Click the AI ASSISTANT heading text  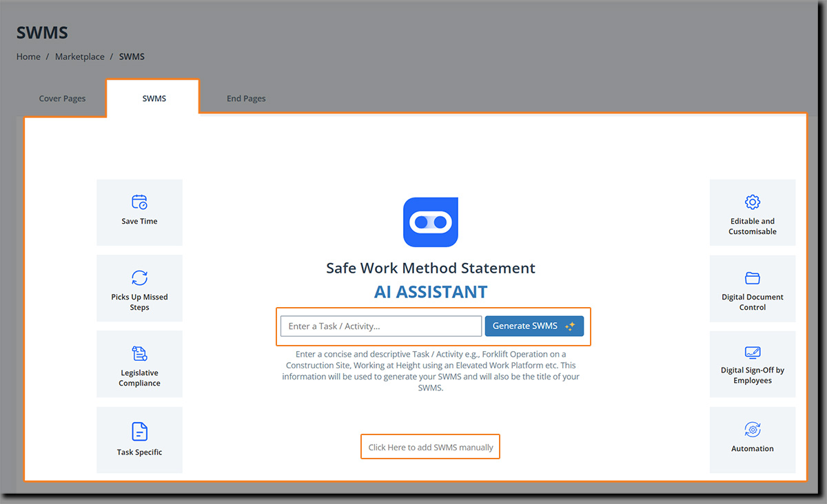click(x=431, y=292)
